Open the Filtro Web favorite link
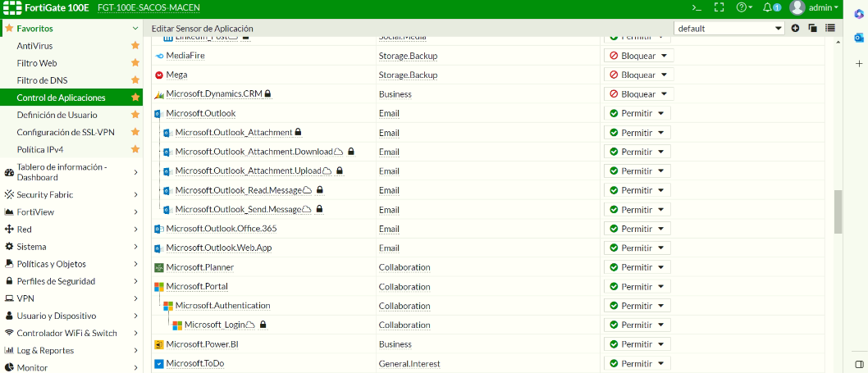This screenshot has width=868, height=373. [37, 63]
